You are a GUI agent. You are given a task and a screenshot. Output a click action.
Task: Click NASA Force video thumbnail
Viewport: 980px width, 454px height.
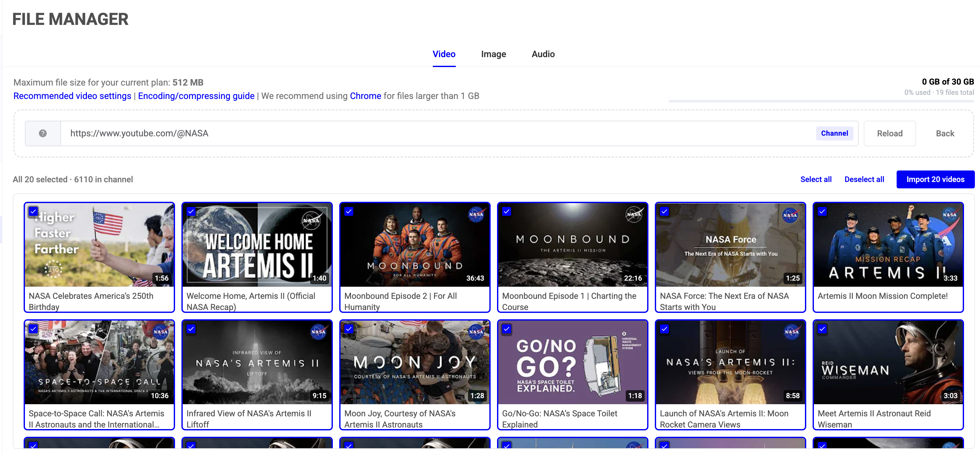click(730, 245)
